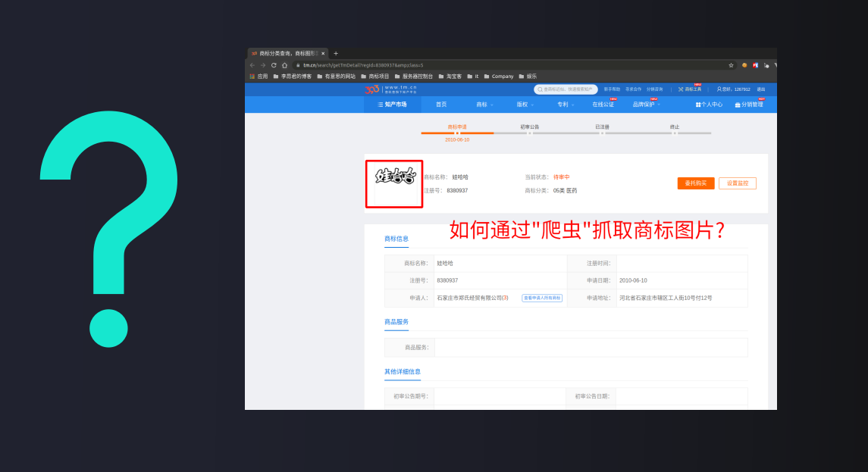The image size is (868, 472).
Task: Open the 应用 apps grid in bookmarks bar
Action: click(x=259, y=77)
